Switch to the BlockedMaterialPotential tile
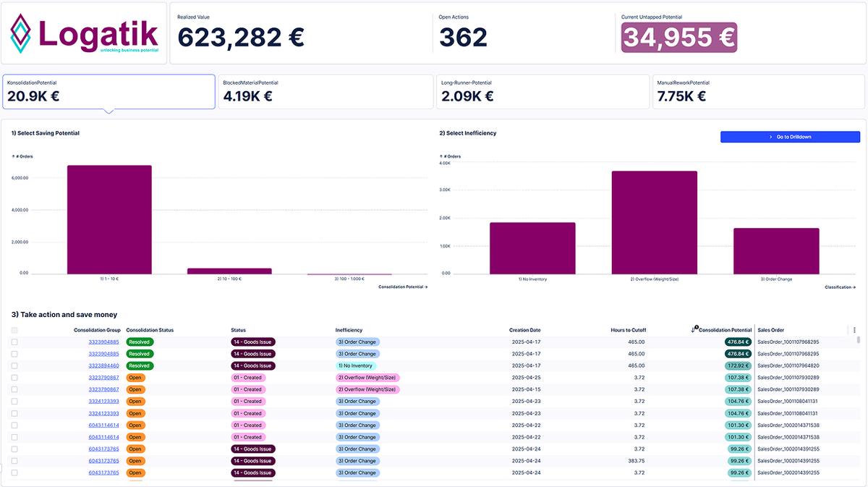868x487 pixels. (x=325, y=92)
